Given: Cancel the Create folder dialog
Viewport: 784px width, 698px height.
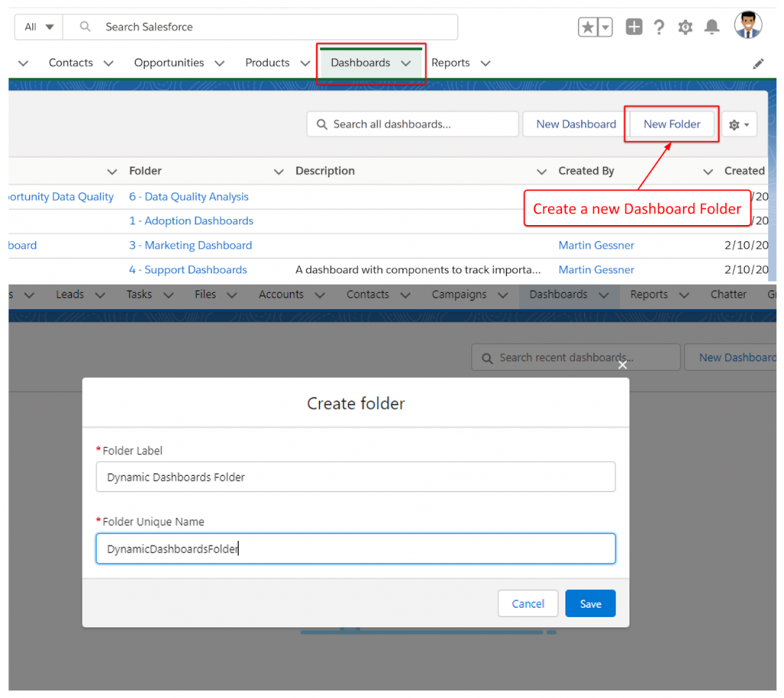Looking at the screenshot, I should (x=528, y=603).
